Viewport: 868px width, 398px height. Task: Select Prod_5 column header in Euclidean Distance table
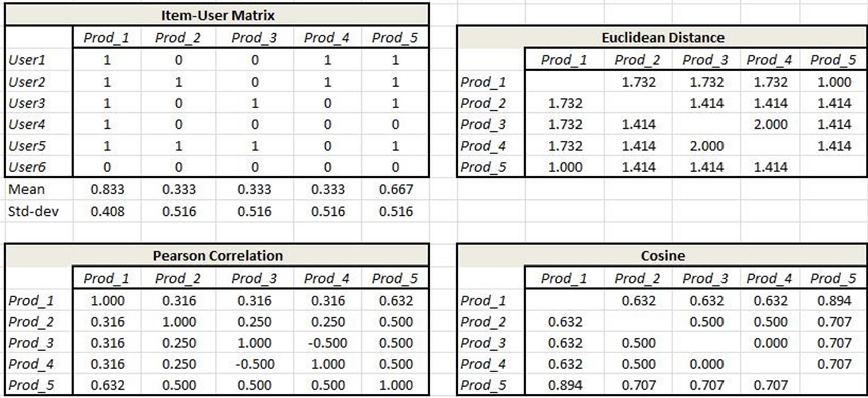click(833, 60)
